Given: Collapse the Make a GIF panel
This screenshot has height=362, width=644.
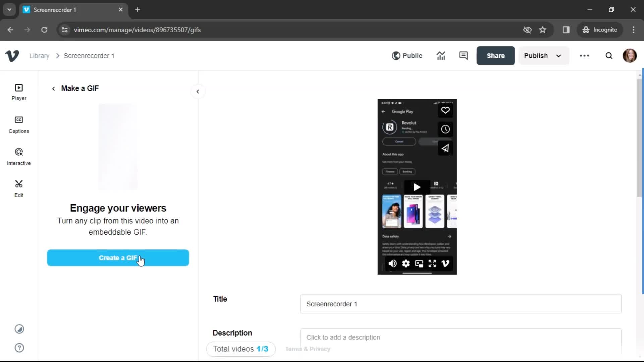Looking at the screenshot, I should [198, 92].
